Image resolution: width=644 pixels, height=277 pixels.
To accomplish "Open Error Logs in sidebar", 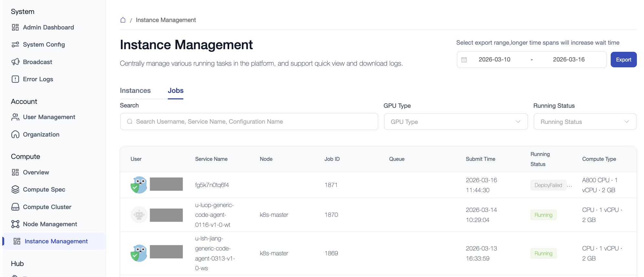I will 38,79.
